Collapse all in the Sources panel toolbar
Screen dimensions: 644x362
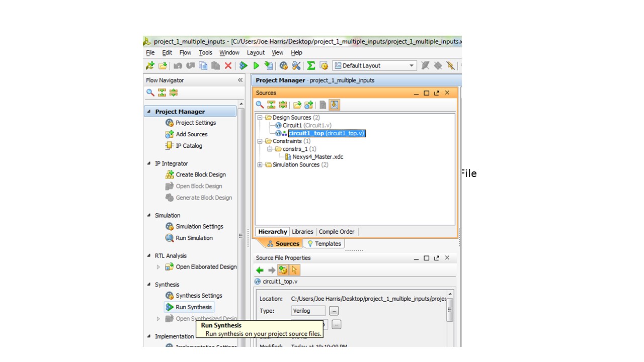coord(271,105)
